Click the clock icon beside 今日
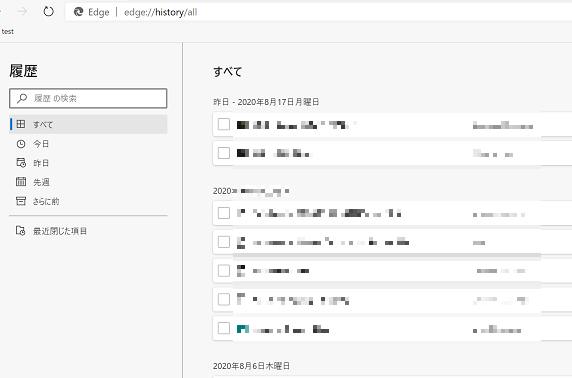572x378 pixels. click(x=21, y=144)
